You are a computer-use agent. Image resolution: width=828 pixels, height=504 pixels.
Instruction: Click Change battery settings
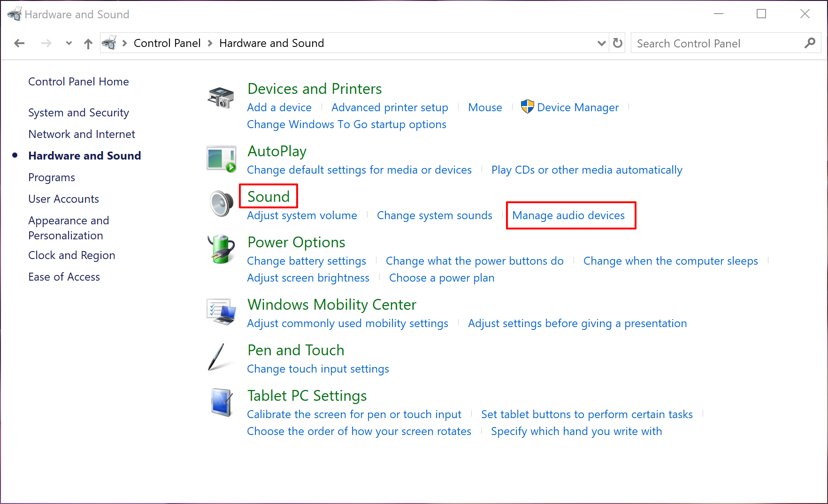tap(307, 261)
